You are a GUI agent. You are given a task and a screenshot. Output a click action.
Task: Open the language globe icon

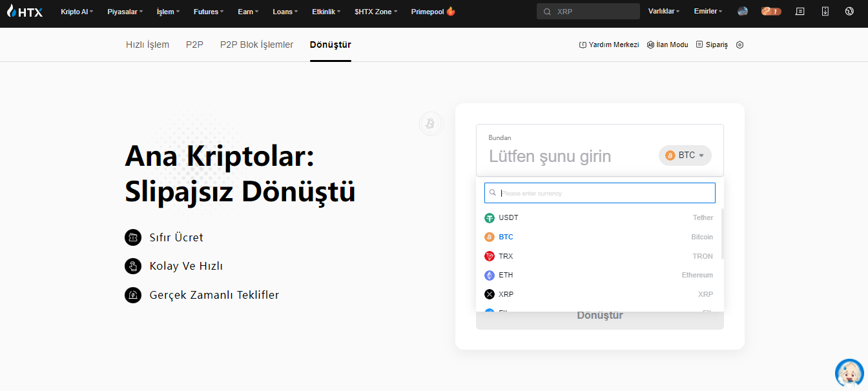tap(849, 11)
